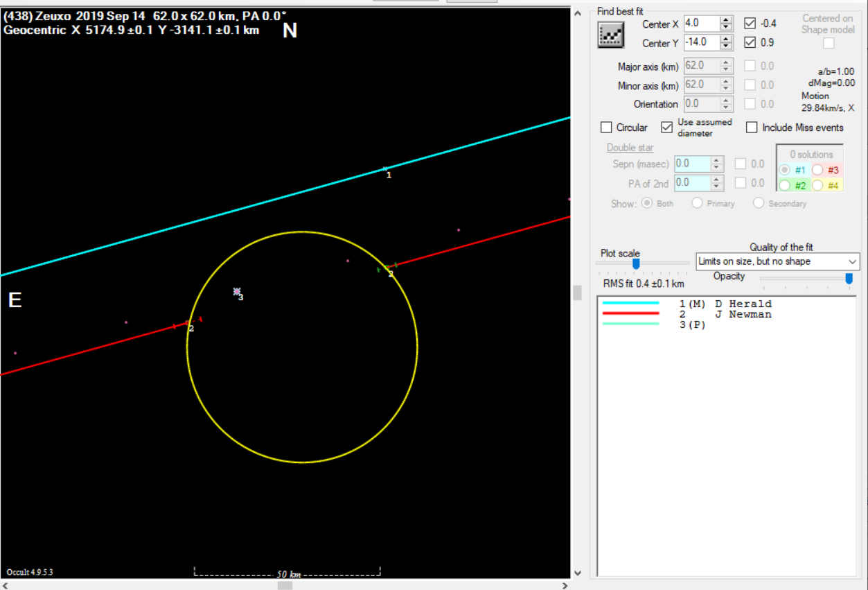Click the Find best fit graph button
868x590 pixels.
pyautogui.click(x=611, y=35)
